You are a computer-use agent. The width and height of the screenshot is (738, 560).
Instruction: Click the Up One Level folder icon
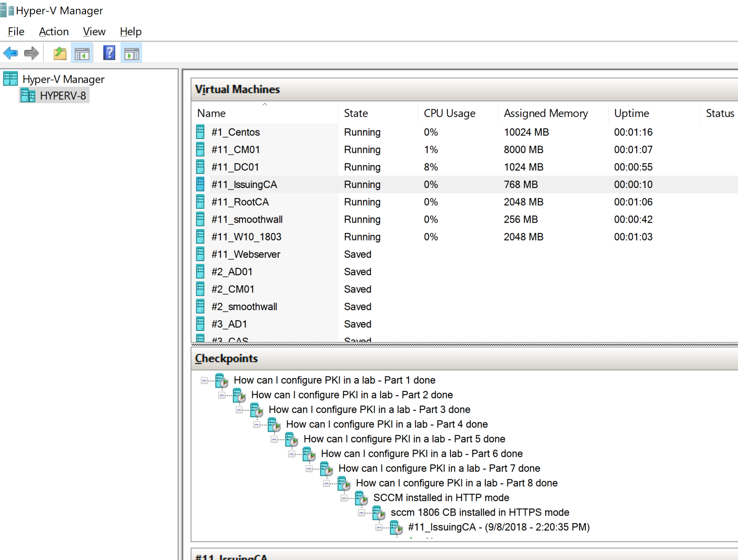[x=60, y=54]
